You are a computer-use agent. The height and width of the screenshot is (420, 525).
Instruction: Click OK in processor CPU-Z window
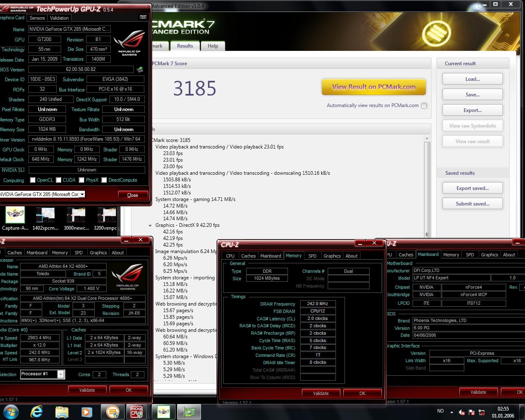click(128, 390)
